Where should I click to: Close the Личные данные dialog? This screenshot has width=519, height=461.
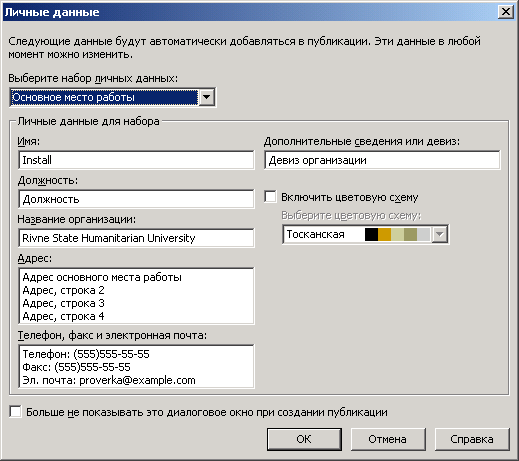click(505, 12)
